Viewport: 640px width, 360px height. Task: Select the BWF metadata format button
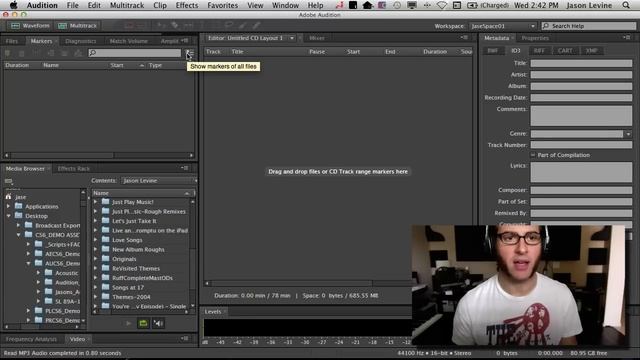493,51
